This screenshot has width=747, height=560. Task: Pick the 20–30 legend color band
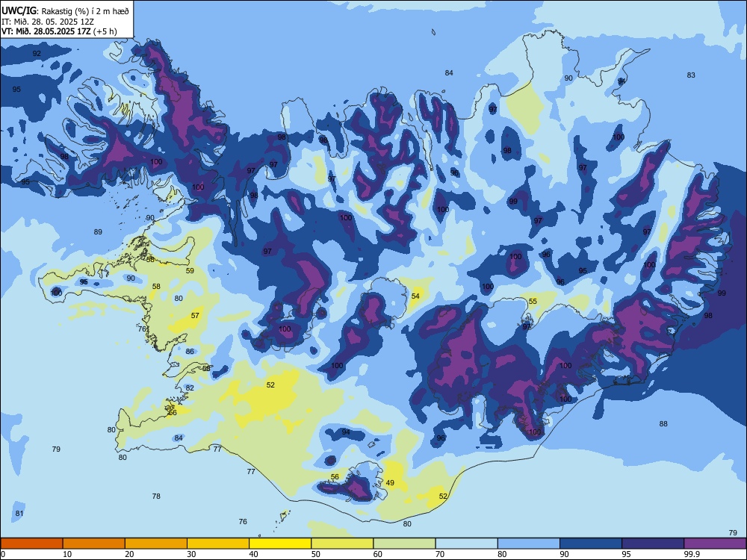(156, 544)
